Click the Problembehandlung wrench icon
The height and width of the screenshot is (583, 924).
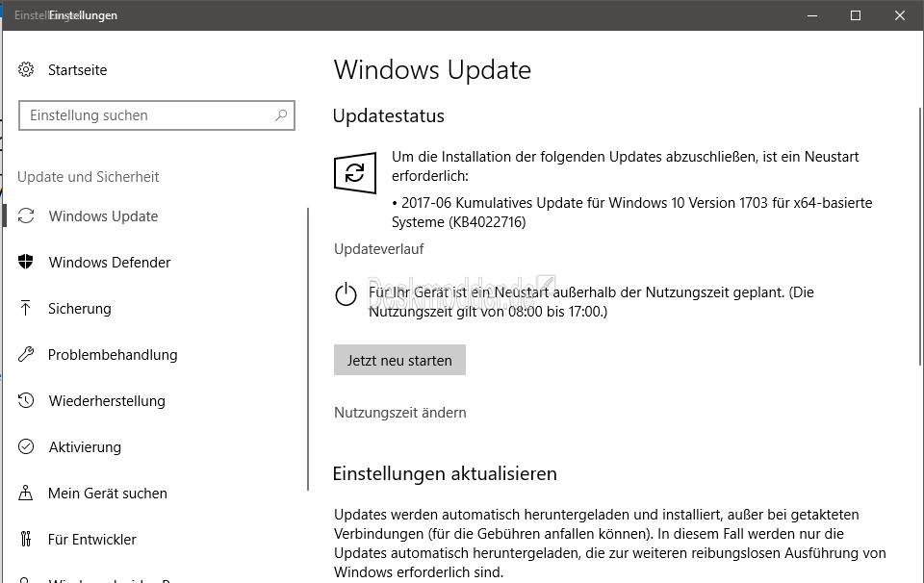pos(26,354)
